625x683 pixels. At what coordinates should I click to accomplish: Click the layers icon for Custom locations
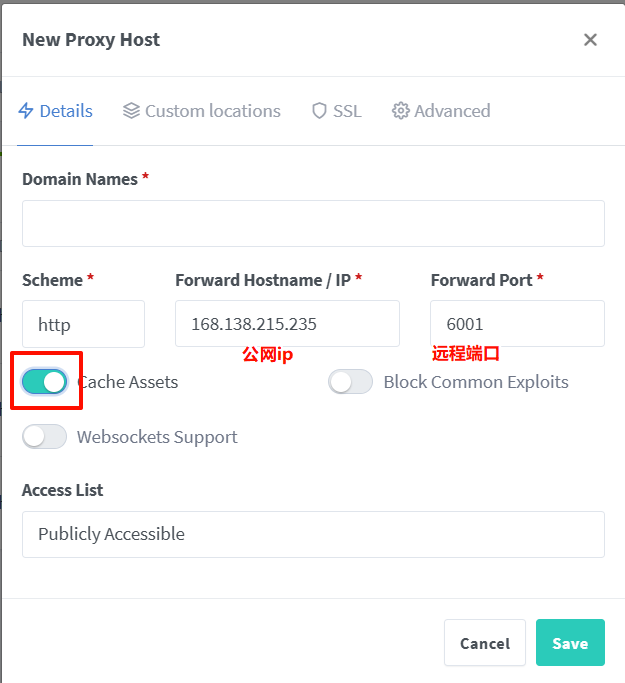click(x=131, y=111)
